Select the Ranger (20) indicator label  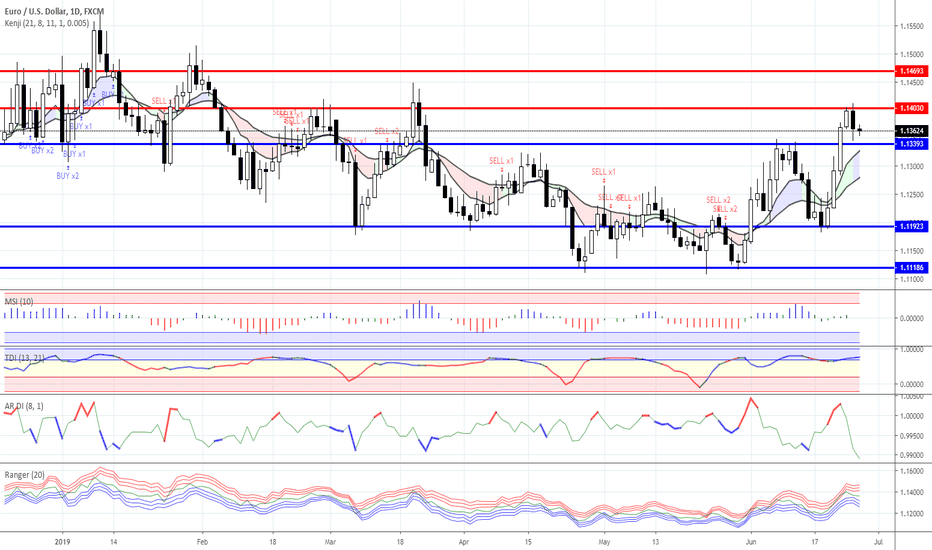24,475
